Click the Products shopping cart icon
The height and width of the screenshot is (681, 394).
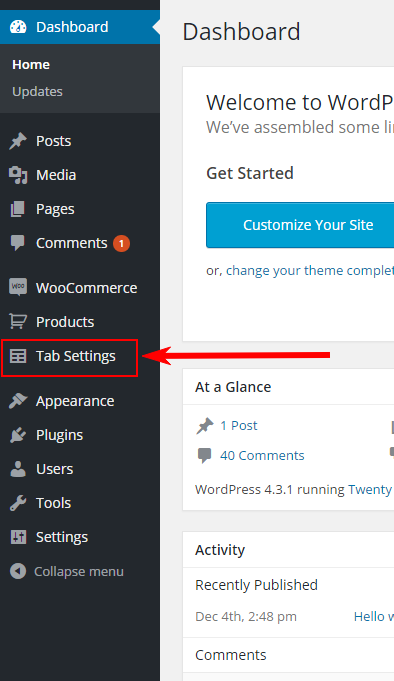click(18, 321)
